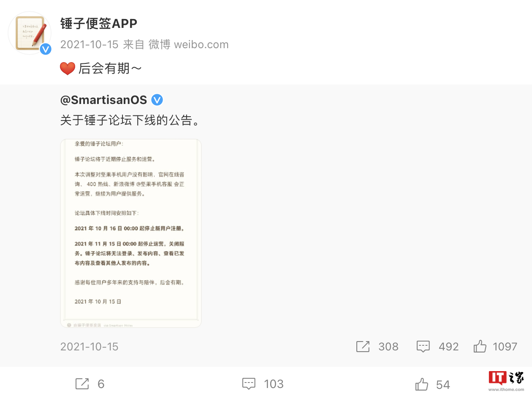Click the verified badge beside SmartisanOS
Screen dimensions: 532x399
coord(157,100)
